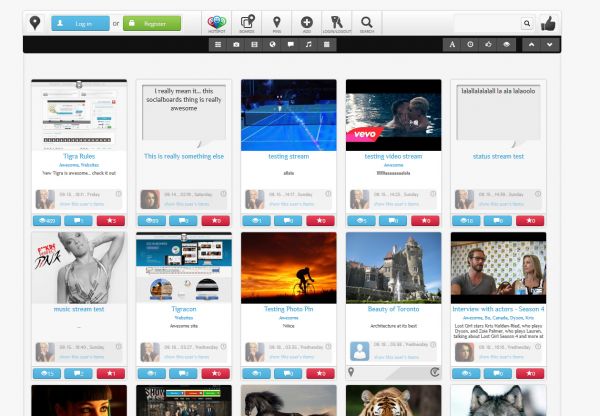This screenshot has width=600, height=416.
Task: Sort by time clock icon
Action: tap(470, 44)
